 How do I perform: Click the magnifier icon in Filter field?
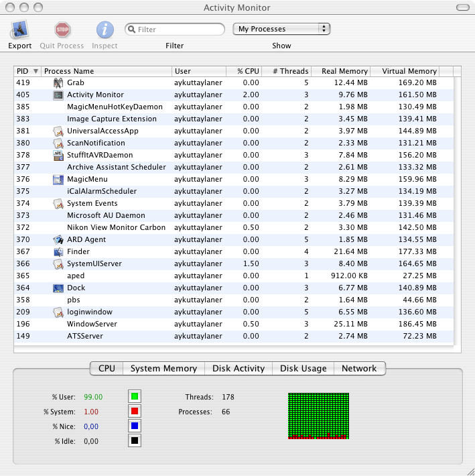pos(131,29)
